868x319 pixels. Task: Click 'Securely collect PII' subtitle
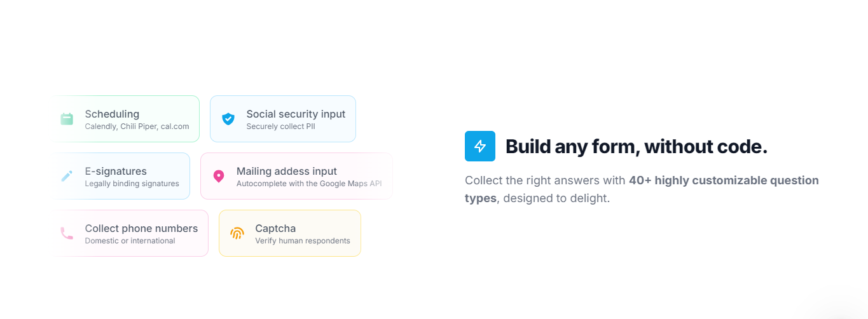click(x=280, y=126)
